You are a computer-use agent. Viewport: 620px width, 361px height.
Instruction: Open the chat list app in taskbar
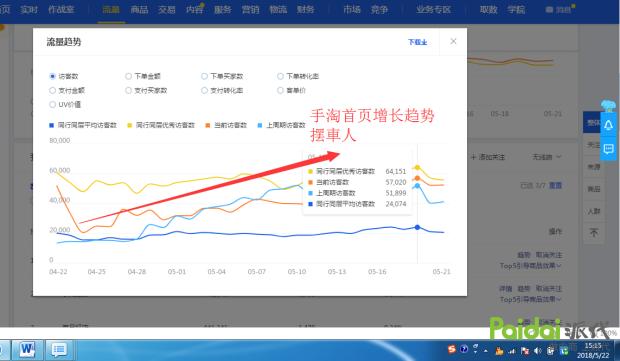[x=59, y=350]
